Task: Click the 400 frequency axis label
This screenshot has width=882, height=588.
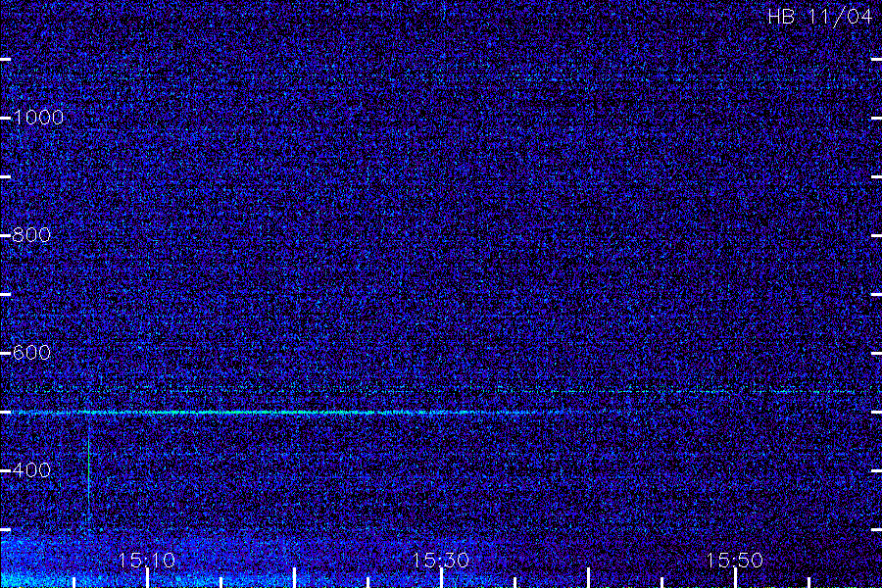Action: click(31, 469)
